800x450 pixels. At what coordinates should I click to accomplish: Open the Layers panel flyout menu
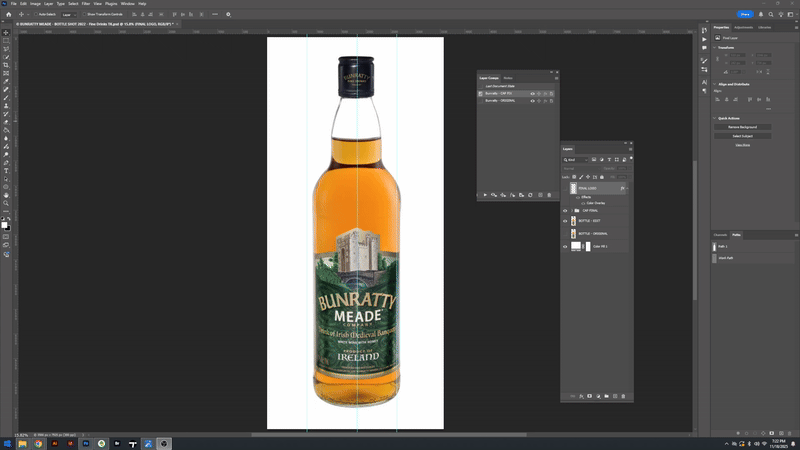point(630,149)
